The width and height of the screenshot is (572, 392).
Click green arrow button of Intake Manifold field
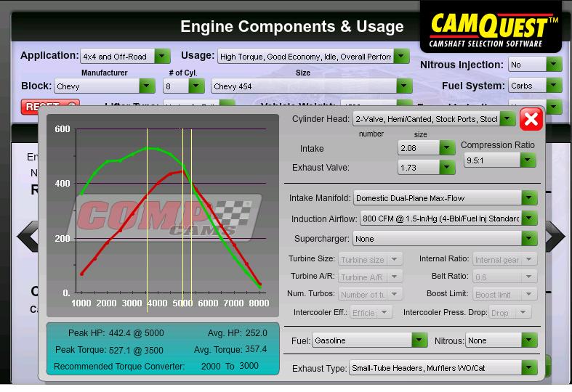[529, 198]
